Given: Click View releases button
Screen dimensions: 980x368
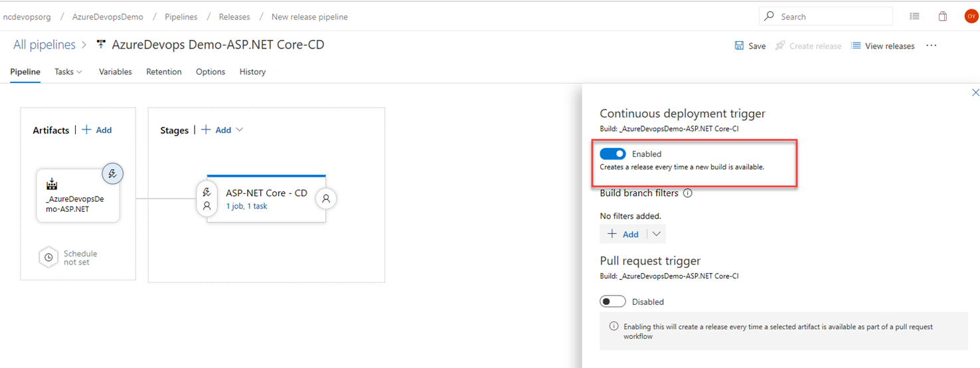Looking at the screenshot, I should pyautogui.click(x=883, y=46).
